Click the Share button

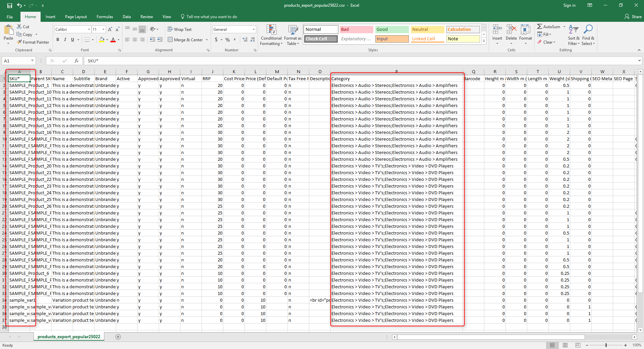click(x=633, y=17)
